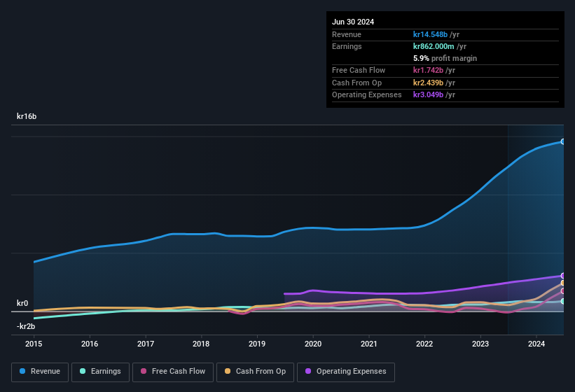Click the 5.9% profit margin text

coord(445,58)
